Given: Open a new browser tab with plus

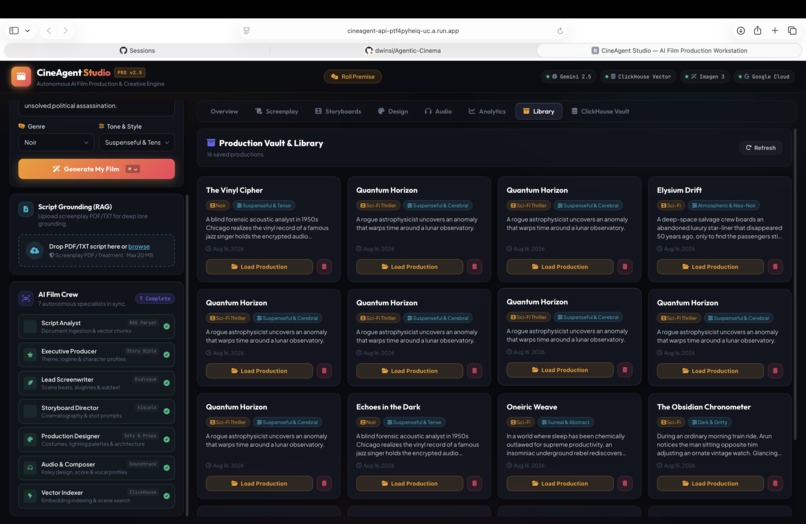Looking at the screenshot, I should 775,31.
